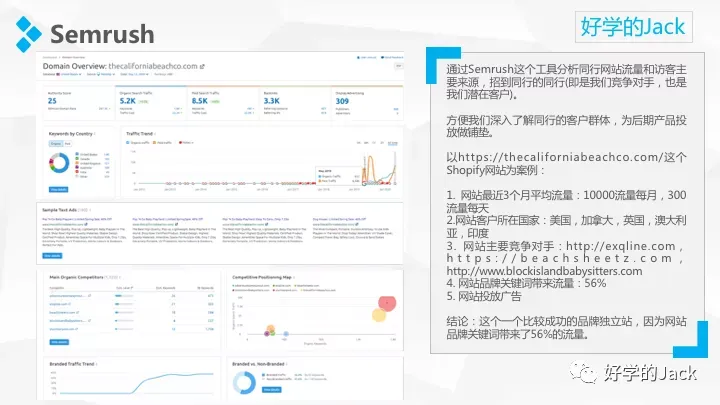Viewport: 720px width, 405px height.
Task: Open the Send feedback link
Action: (392, 57)
